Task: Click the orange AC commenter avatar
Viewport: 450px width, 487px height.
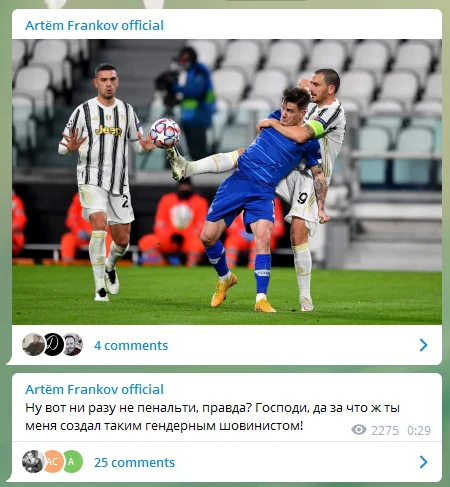Action: (x=53, y=462)
